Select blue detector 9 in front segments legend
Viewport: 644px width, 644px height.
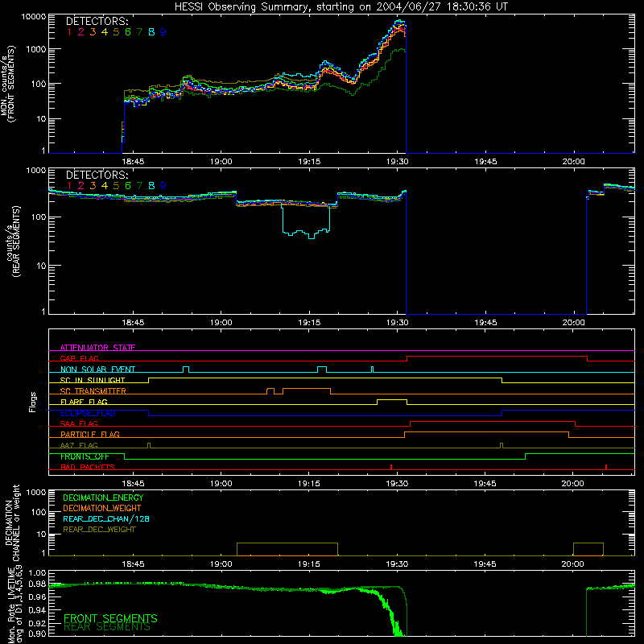coord(163,32)
